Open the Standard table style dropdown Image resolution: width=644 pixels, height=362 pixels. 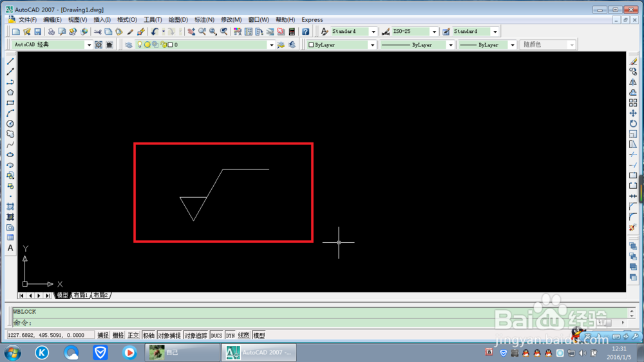[495, 32]
